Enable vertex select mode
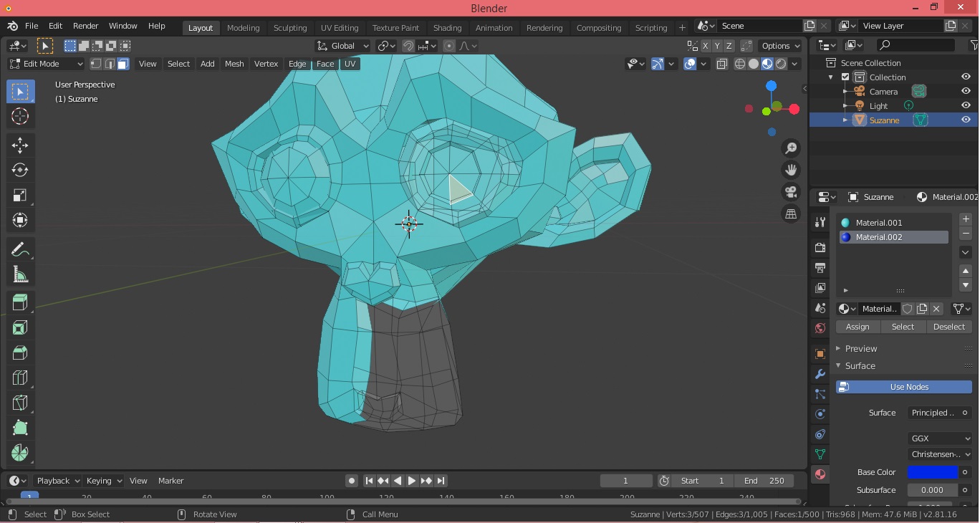 click(x=95, y=64)
